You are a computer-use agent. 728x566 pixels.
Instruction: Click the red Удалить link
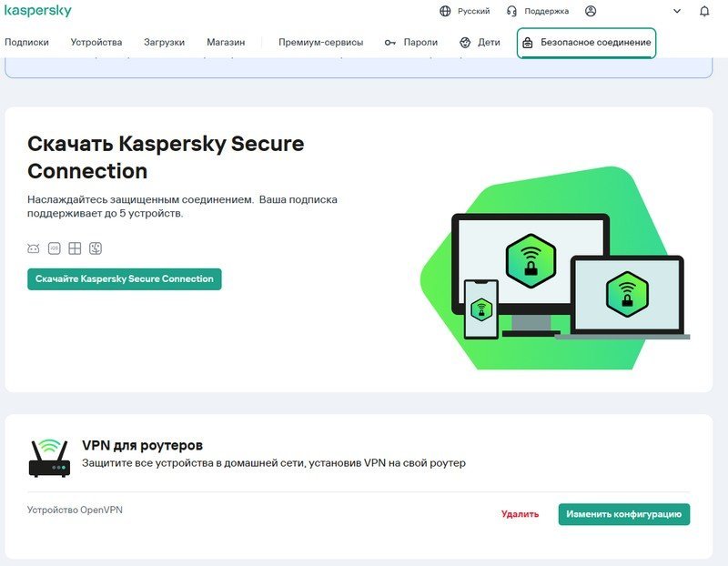(x=520, y=514)
